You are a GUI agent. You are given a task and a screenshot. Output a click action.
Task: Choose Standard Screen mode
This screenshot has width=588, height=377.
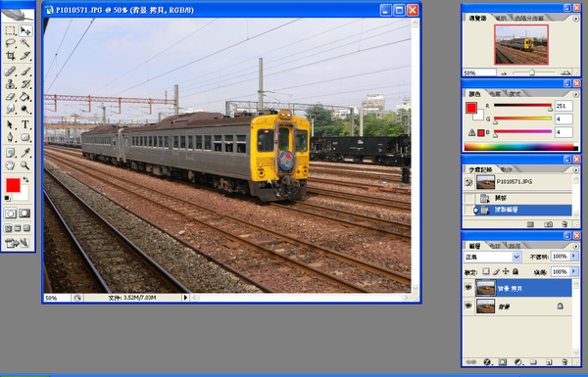pyautogui.click(x=8, y=228)
